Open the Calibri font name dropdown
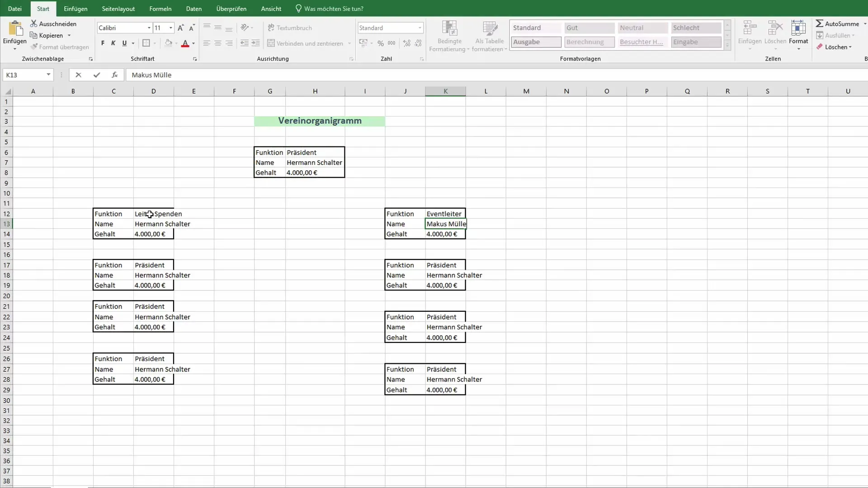868x488 pixels. [149, 28]
